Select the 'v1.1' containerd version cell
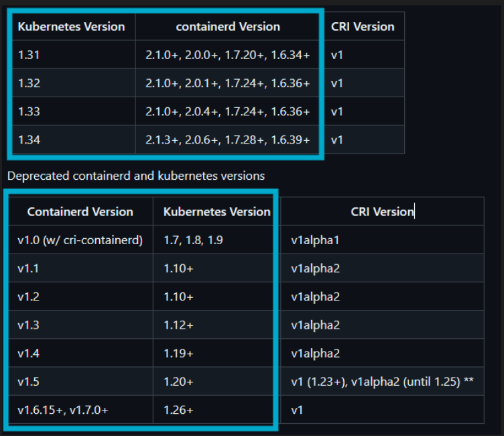Screen dimensions: 504x436 point(80,268)
